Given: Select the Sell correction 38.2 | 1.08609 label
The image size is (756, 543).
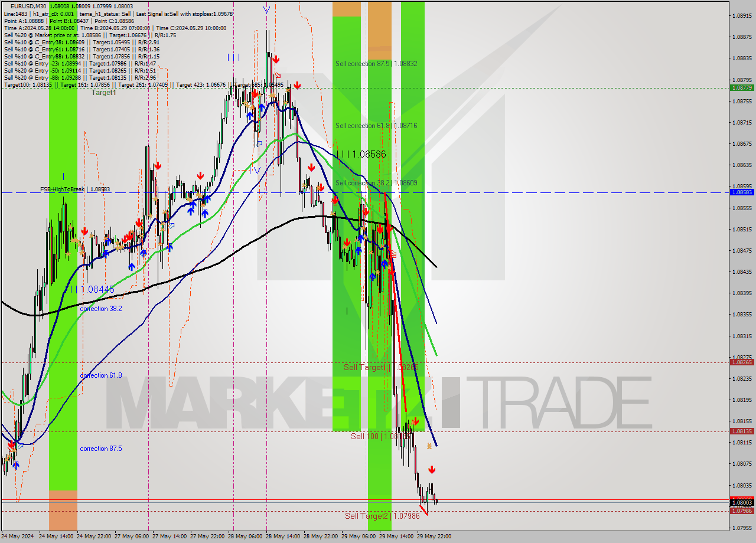Looking at the screenshot, I should tap(376, 183).
